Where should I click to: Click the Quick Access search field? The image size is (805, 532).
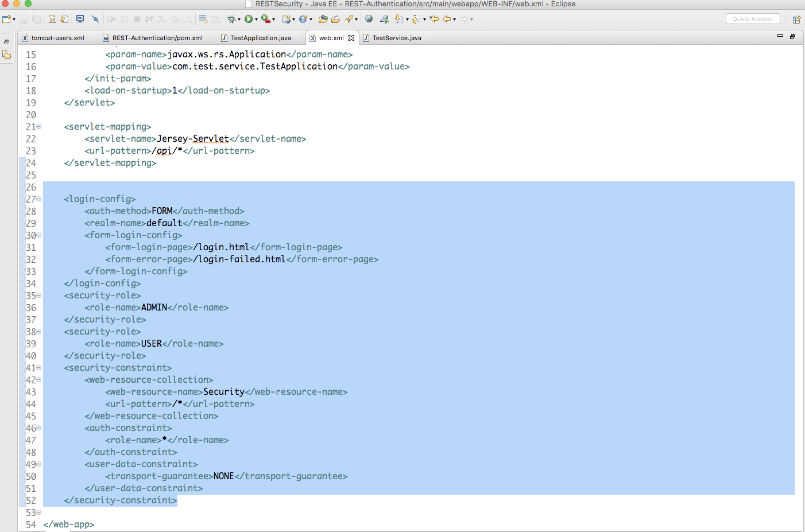pos(753,19)
